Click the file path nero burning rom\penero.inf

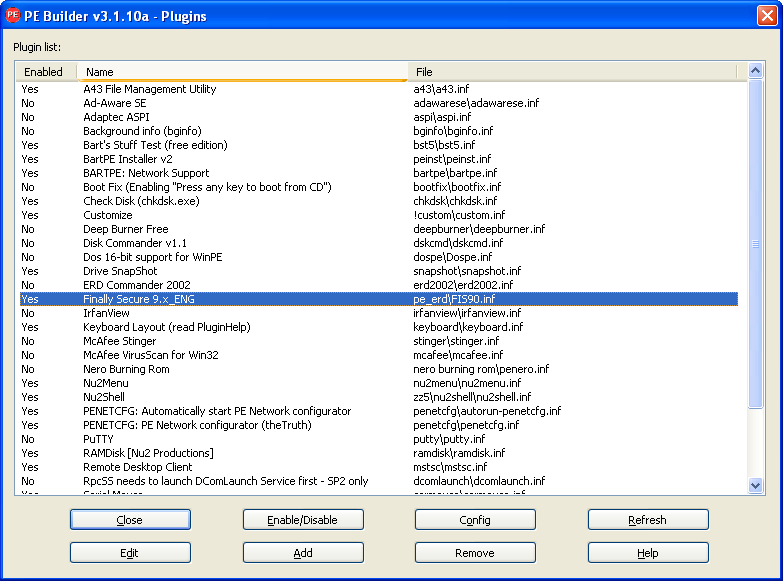481,369
